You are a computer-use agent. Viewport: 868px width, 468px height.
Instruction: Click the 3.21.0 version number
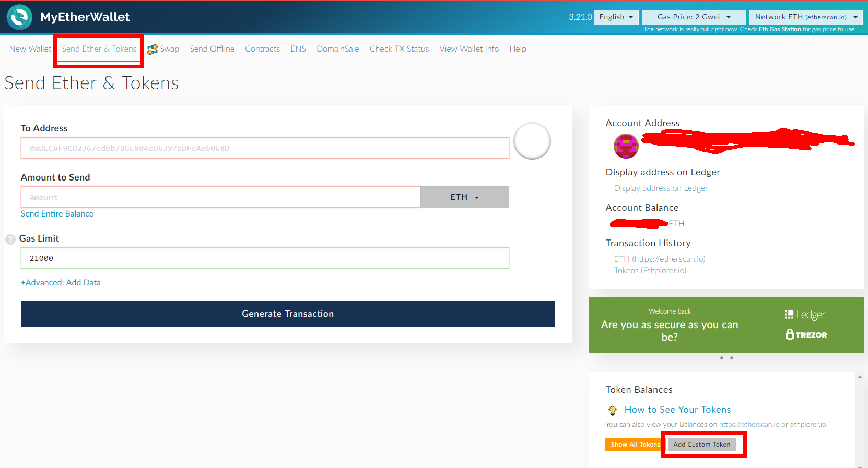[x=580, y=17]
